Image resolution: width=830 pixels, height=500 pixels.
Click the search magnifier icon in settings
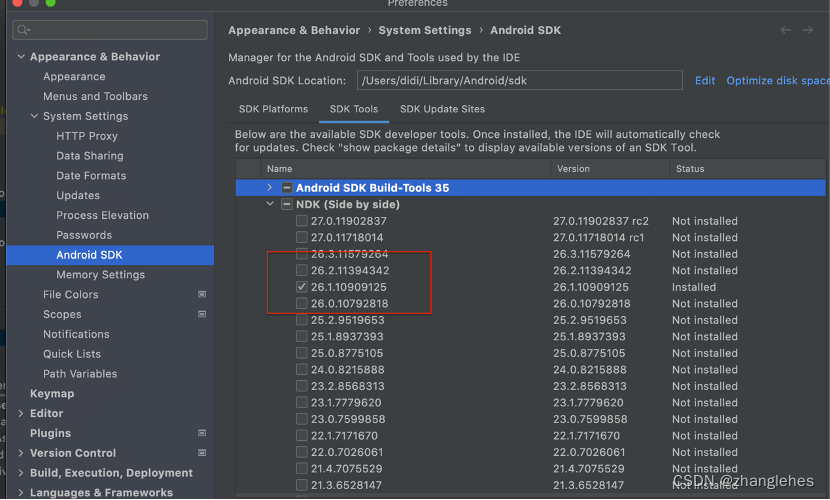(23, 30)
